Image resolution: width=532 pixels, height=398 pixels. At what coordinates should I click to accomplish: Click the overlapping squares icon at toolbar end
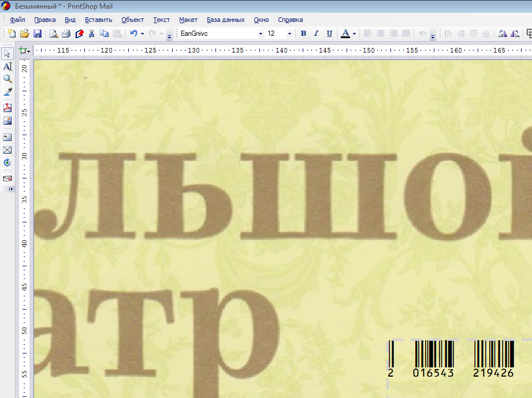point(529,34)
